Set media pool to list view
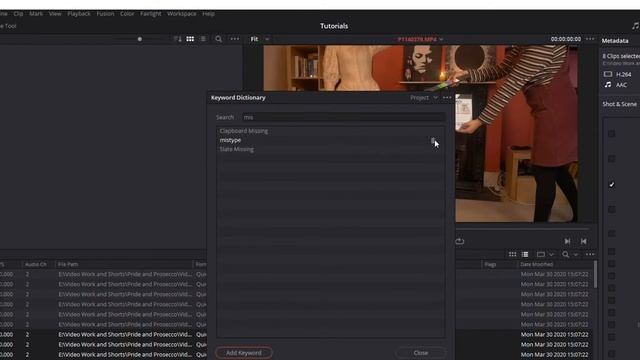Image resolution: width=640 pixels, height=360 pixels. click(x=525, y=254)
